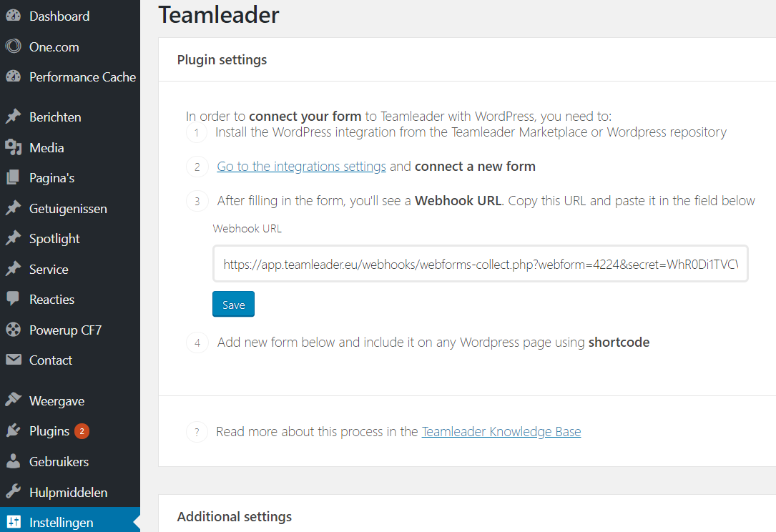Click the Getuigenissen pin icon
This screenshot has width=776, height=532.
pos(14,208)
